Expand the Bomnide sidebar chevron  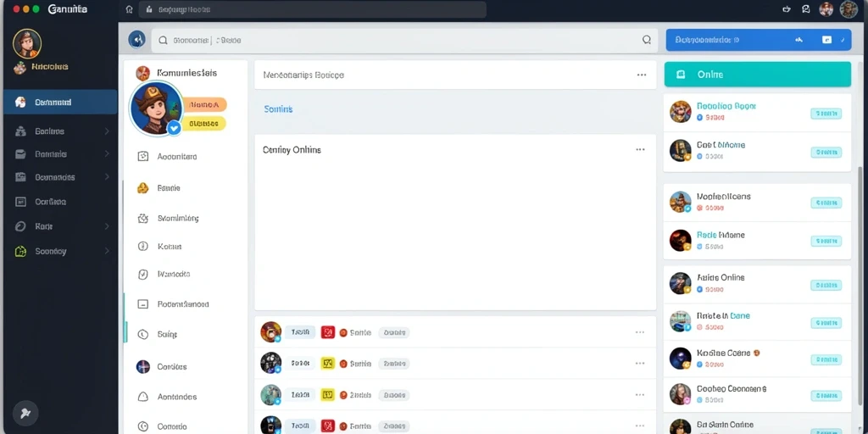(107, 154)
